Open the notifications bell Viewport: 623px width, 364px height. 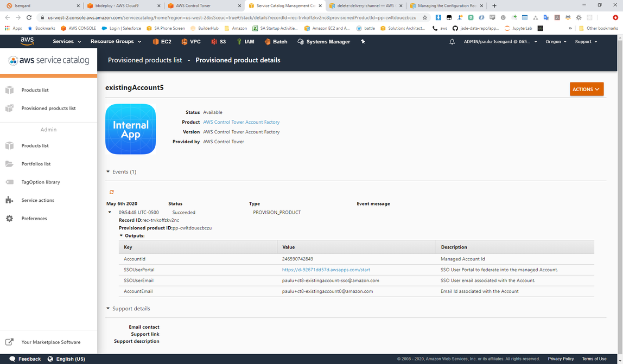tap(452, 41)
